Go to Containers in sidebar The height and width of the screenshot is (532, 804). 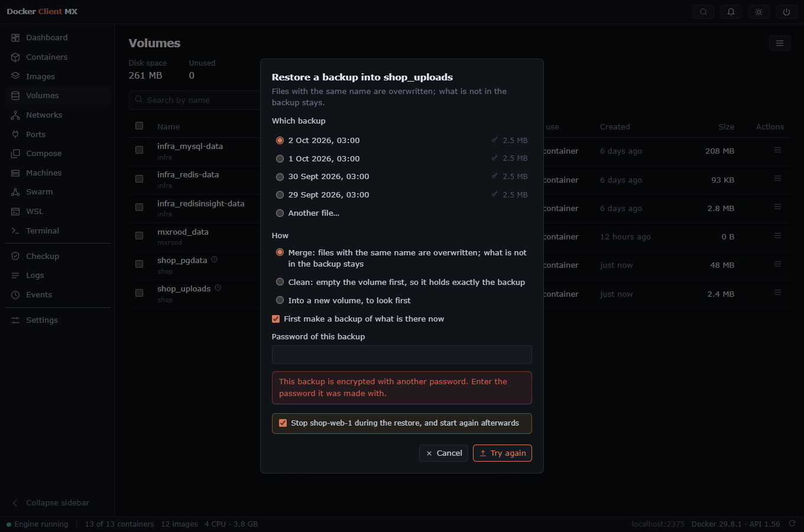pyautogui.click(x=57, y=57)
